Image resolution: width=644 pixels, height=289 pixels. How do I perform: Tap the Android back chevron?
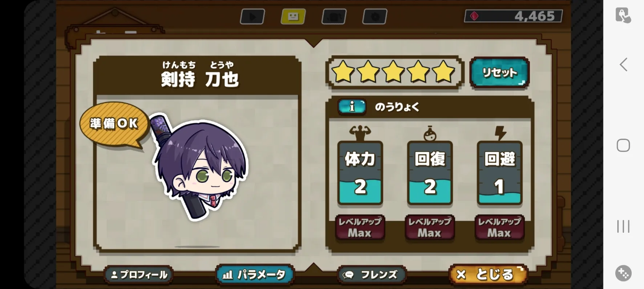[624, 65]
